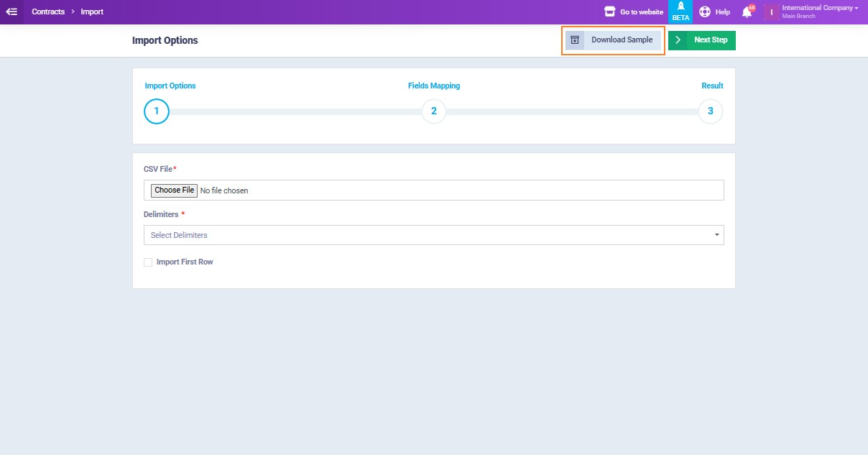Click the sidebar menu toggle arrow icon
Image resolution: width=868 pixels, height=455 pixels.
[11, 12]
